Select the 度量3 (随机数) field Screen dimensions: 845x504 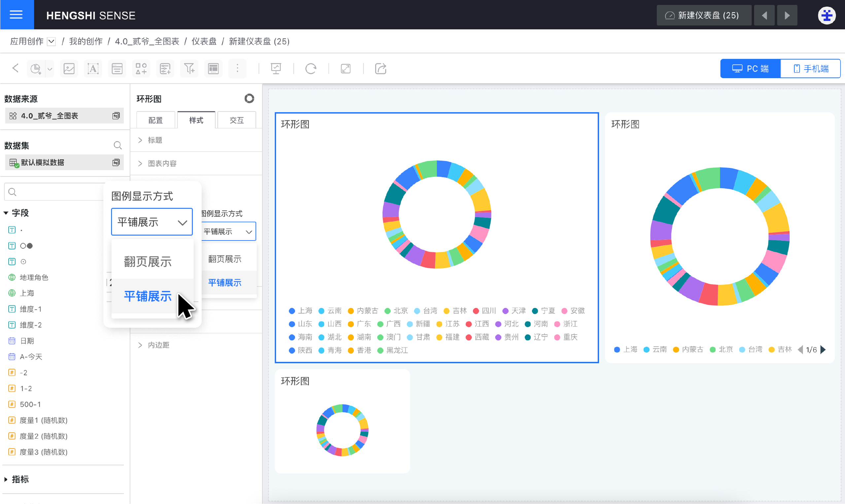pos(44,452)
